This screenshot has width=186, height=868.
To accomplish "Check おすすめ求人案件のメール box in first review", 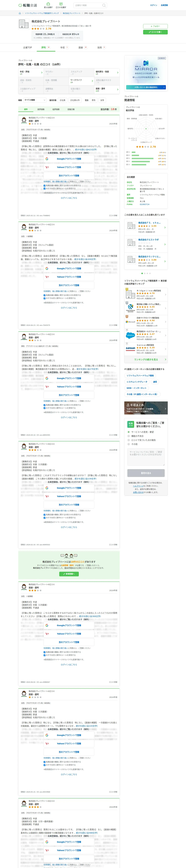I will coord(45,189).
